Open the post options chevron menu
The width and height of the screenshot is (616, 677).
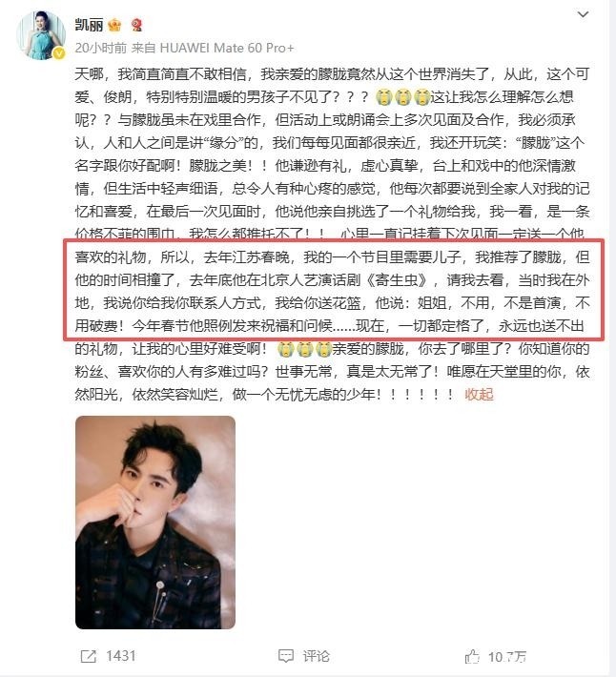[583, 14]
